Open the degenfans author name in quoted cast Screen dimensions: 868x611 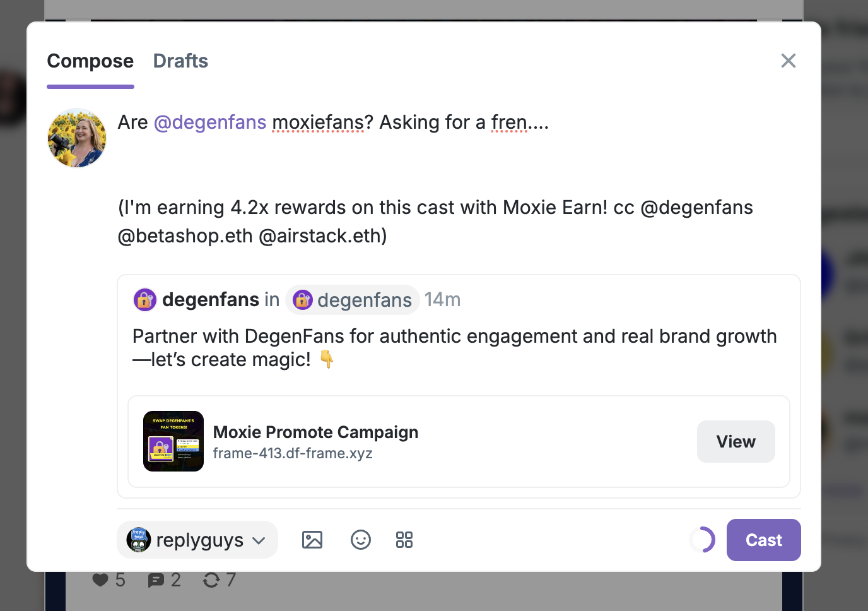pos(211,299)
